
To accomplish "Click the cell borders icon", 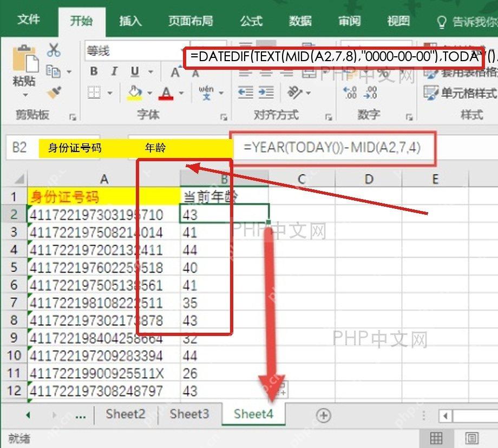I will pyautogui.click(x=94, y=93).
